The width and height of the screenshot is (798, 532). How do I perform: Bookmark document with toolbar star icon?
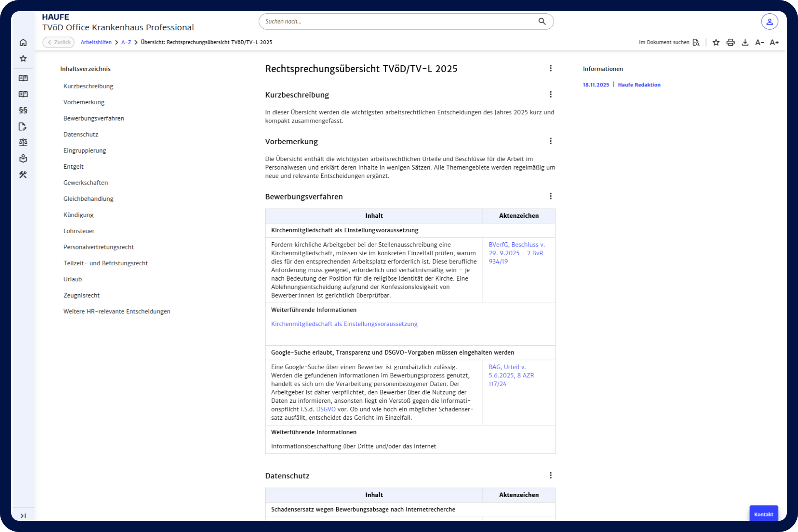coord(716,42)
